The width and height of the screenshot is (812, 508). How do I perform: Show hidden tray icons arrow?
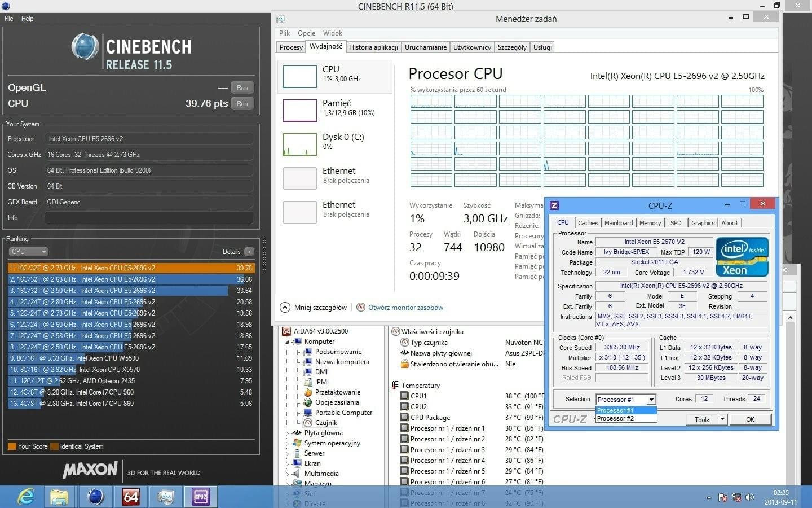click(709, 497)
